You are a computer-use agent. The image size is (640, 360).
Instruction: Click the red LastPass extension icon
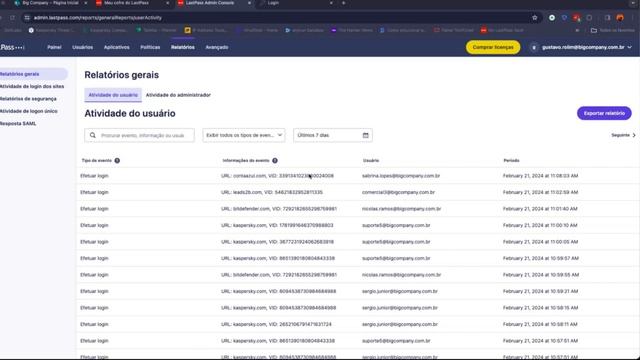pos(576,18)
